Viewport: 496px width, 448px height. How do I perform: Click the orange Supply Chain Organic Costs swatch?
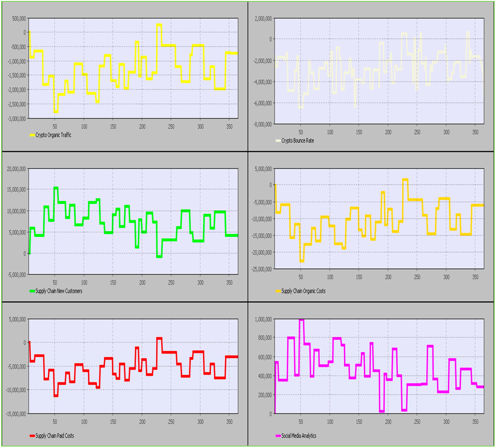(x=278, y=291)
